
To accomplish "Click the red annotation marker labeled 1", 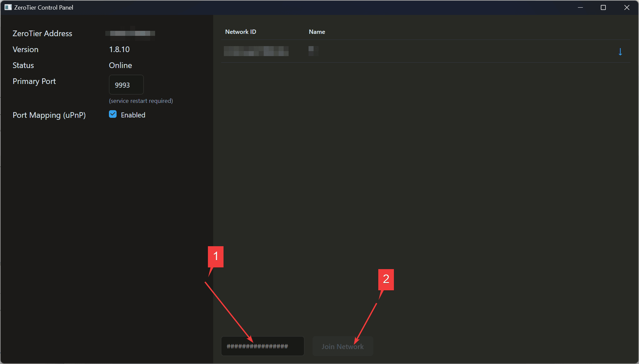I will 216,256.
